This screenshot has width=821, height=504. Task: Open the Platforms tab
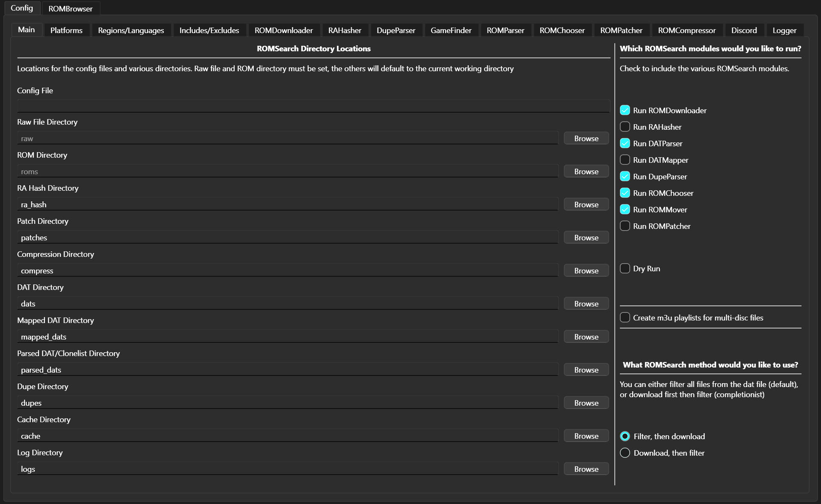(x=67, y=31)
